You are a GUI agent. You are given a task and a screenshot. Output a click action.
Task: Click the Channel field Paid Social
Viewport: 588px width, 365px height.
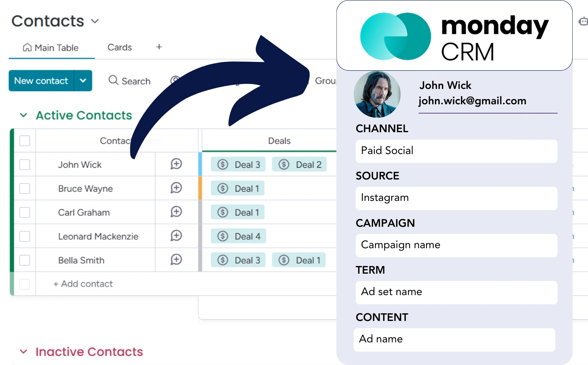456,151
